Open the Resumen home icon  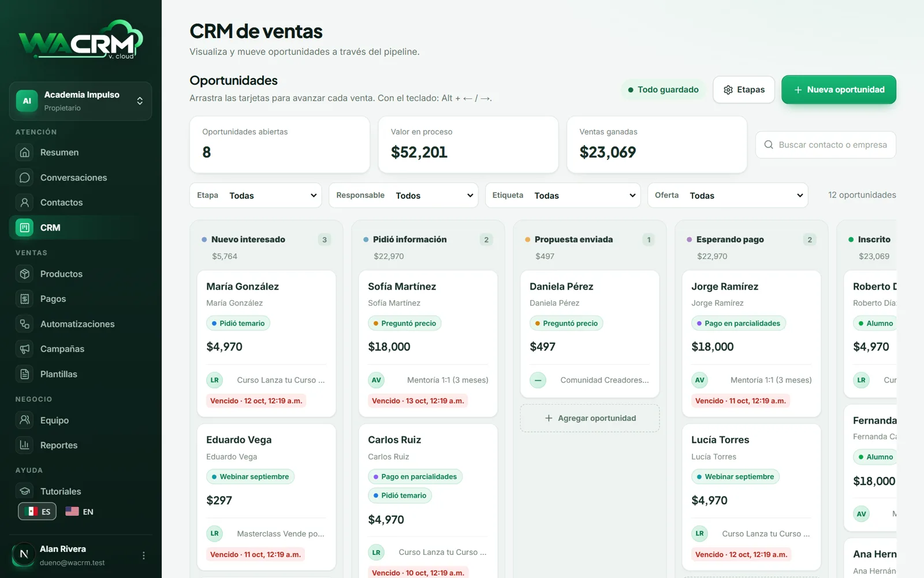click(x=25, y=153)
